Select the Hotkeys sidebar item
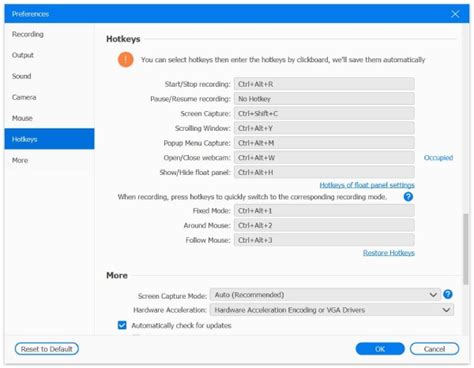This screenshot has height=368, width=474. tap(49, 139)
